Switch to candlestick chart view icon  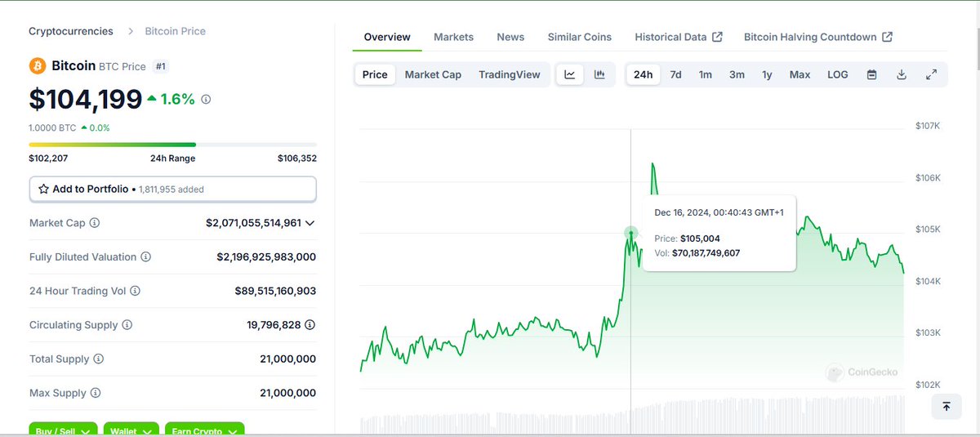(599, 74)
